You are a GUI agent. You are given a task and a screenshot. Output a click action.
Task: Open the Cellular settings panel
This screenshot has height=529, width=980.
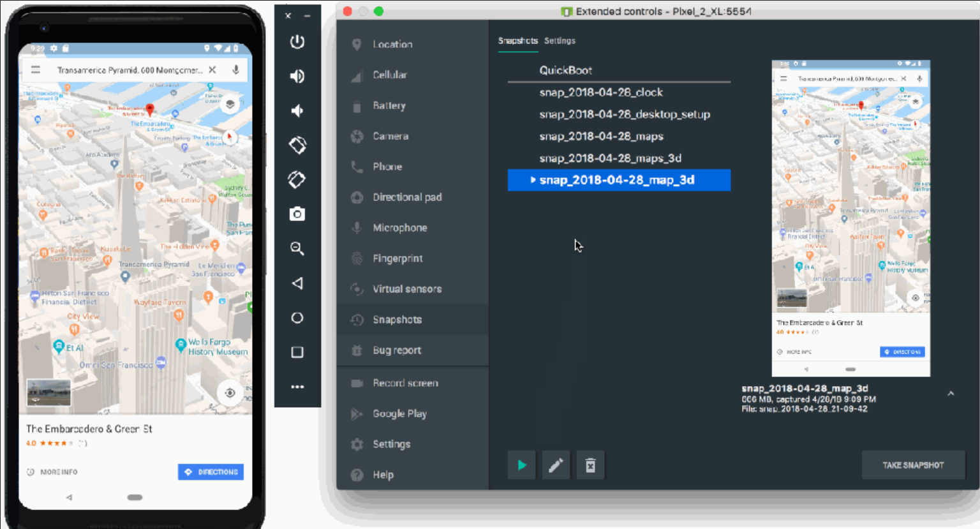click(412, 75)
